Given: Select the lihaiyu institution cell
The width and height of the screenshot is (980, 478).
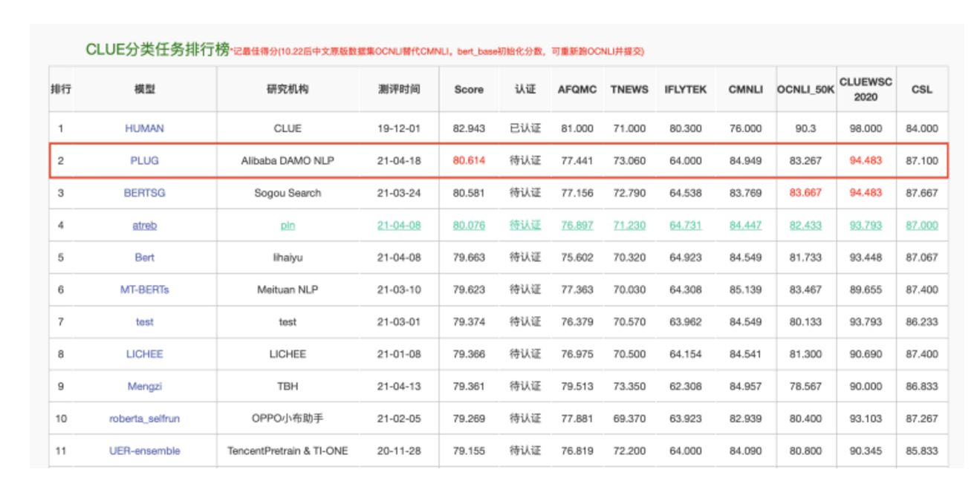Looking at the screenshot, I should (288, 258).
